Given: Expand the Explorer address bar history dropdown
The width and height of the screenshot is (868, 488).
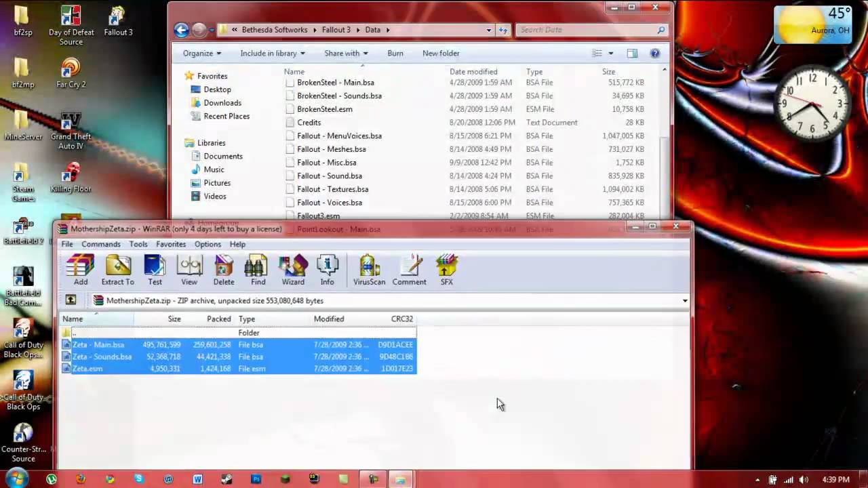Looking at the screenshot, I should pos(488,30).
